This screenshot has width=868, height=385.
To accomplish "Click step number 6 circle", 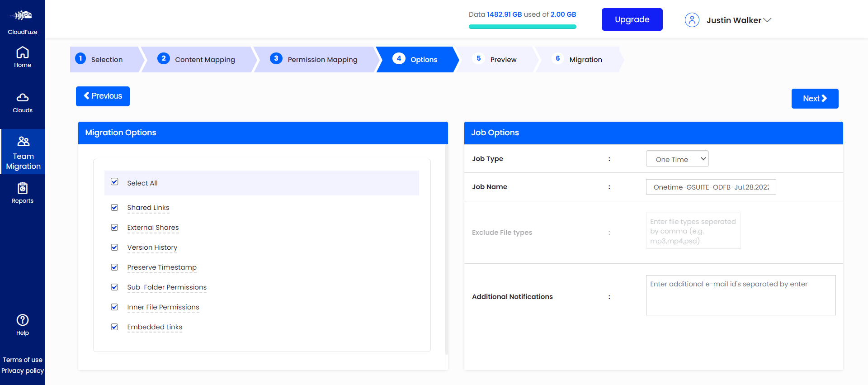I will [558, 58].
